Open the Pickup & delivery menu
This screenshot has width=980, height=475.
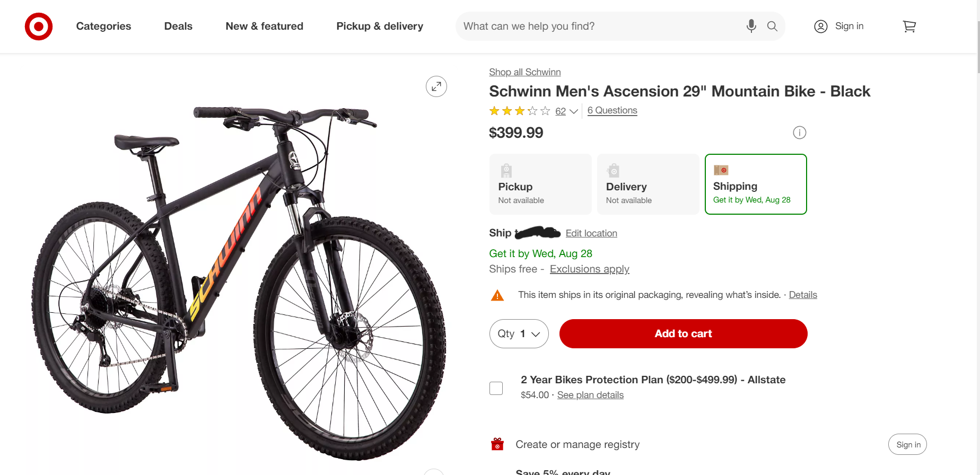(380, 27)
